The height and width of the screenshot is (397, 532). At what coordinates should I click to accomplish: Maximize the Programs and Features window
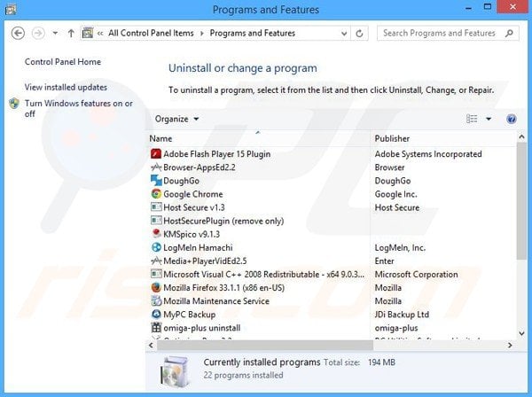(488, 7)
